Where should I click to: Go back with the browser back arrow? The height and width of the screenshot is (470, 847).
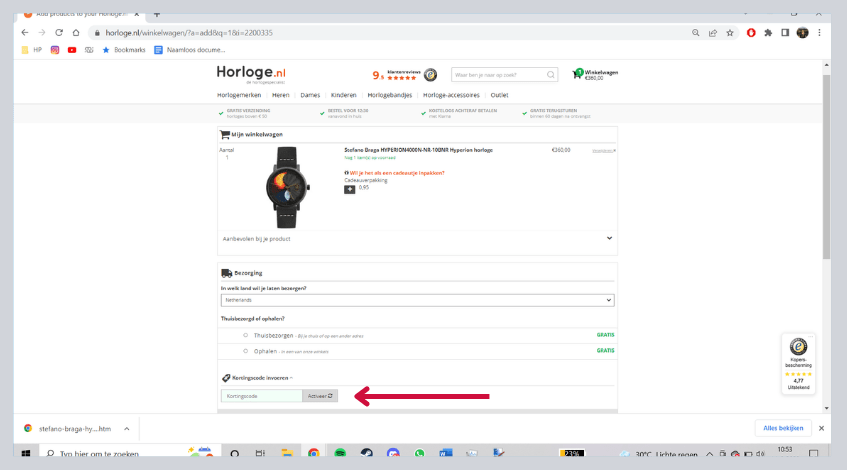(x=25, y=32)
